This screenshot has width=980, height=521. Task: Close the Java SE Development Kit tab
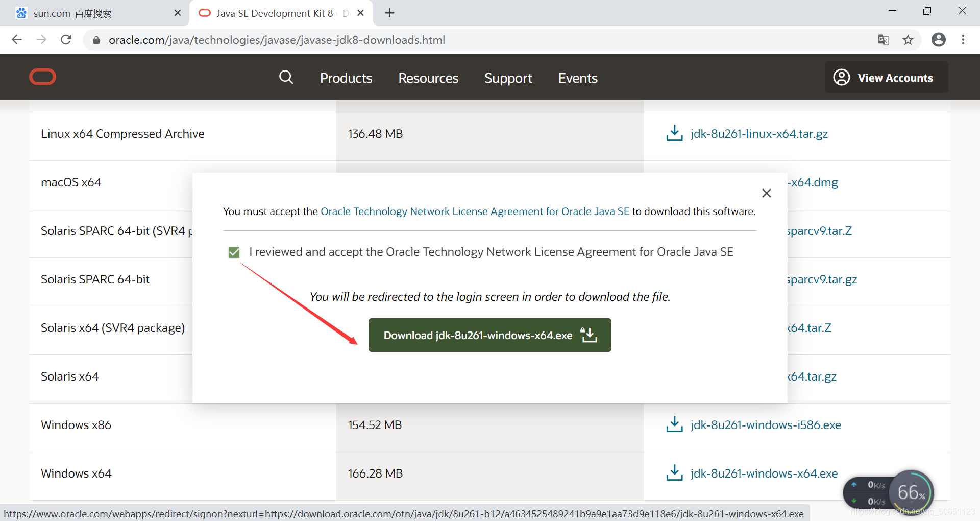(x=361, y=13)
